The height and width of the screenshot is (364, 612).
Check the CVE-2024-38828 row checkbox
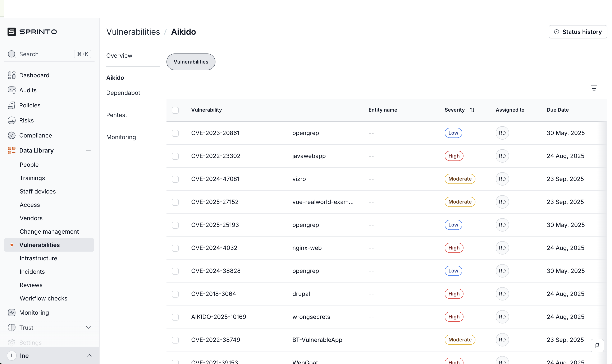point(175,271)
